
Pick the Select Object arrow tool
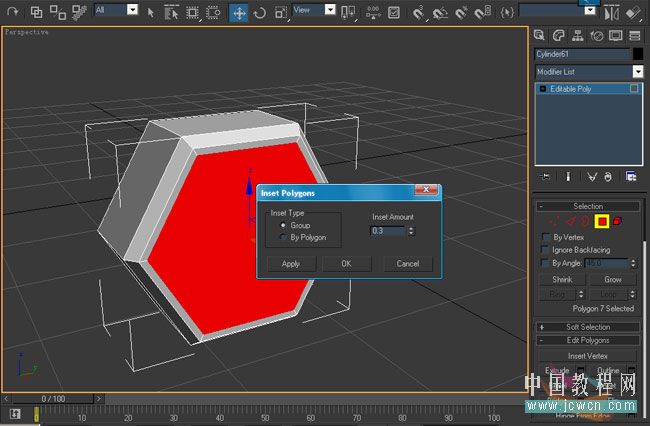(x=150, y=12)
